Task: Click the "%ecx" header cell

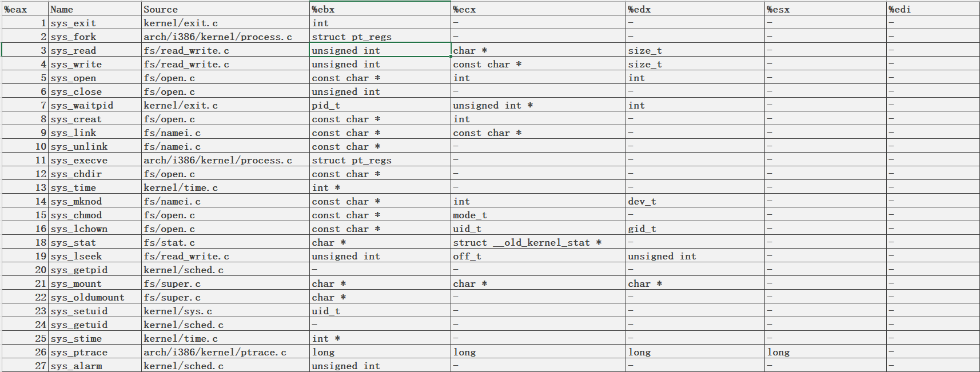Action: point(537,9)
